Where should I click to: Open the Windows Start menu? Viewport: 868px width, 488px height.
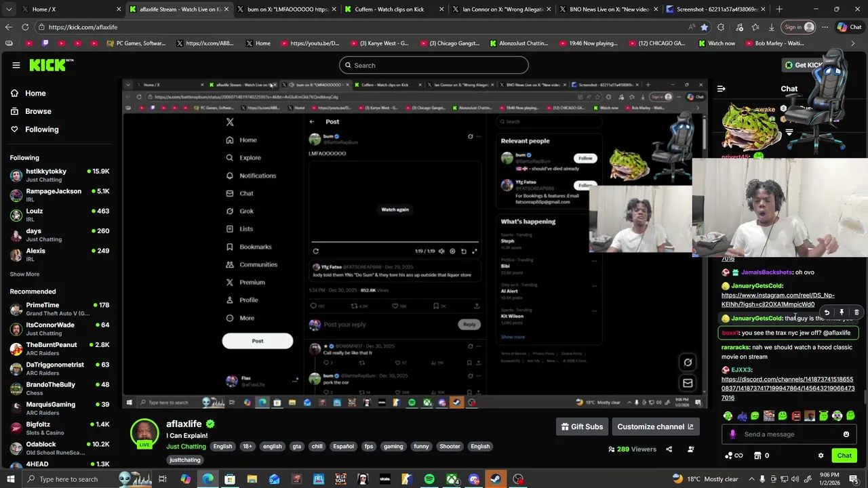pos(10,479)
